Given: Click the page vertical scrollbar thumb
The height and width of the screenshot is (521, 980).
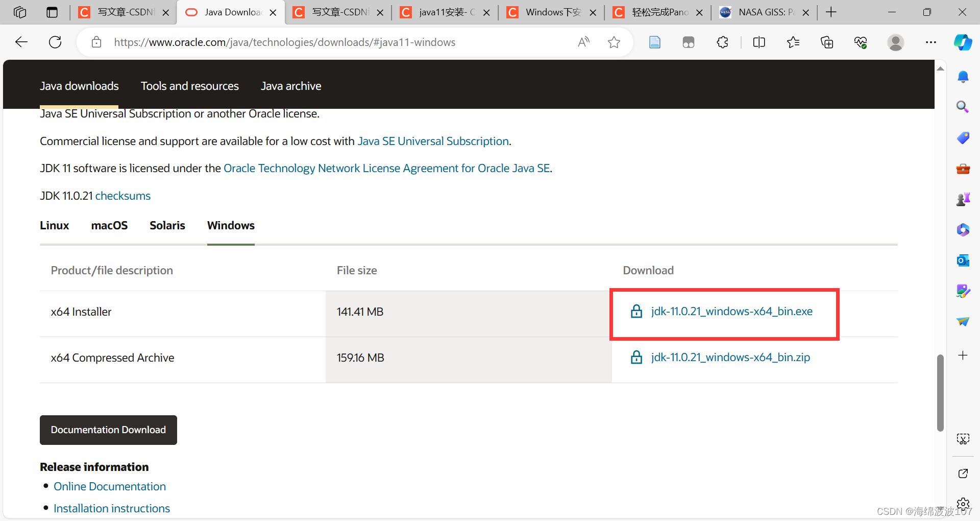Looking at the screenshot, I should click(x=940, y=392).
